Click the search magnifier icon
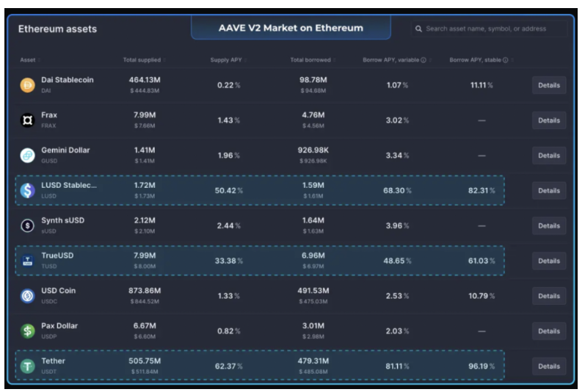 click(418, 29)
